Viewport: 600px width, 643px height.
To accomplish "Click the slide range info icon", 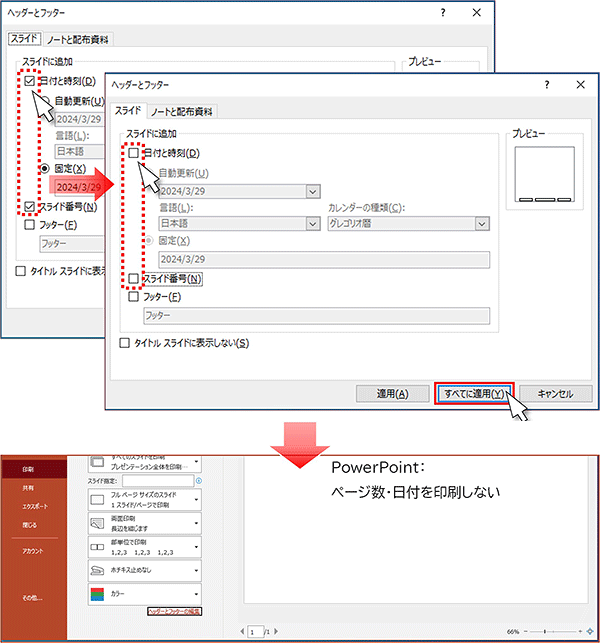I will pos(198,481).
